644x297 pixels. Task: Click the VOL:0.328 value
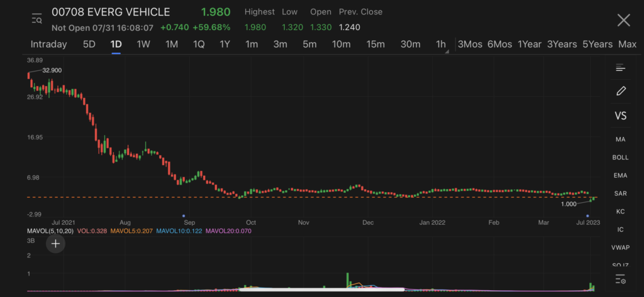click(92, 231)
